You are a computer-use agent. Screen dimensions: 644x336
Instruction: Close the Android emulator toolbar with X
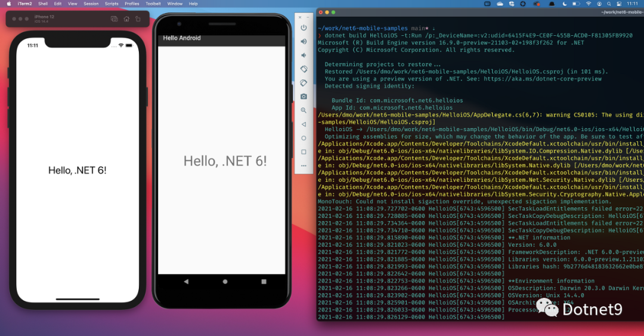click(300, 17)
